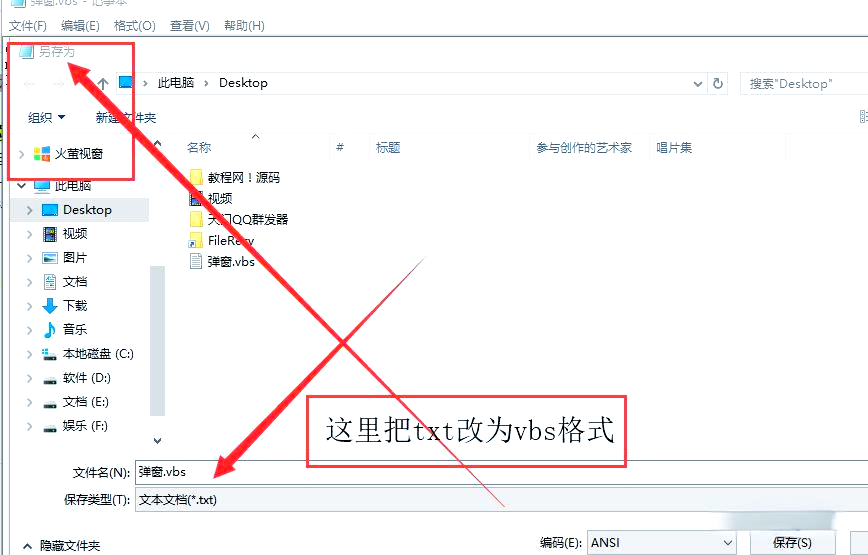Click 隐藏文件夹 to hide folders

coord(61,546)
